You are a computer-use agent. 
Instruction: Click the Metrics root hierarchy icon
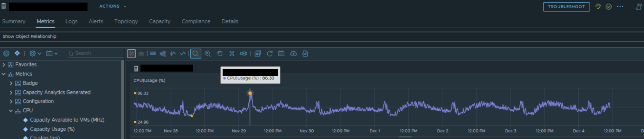[11, 74]
